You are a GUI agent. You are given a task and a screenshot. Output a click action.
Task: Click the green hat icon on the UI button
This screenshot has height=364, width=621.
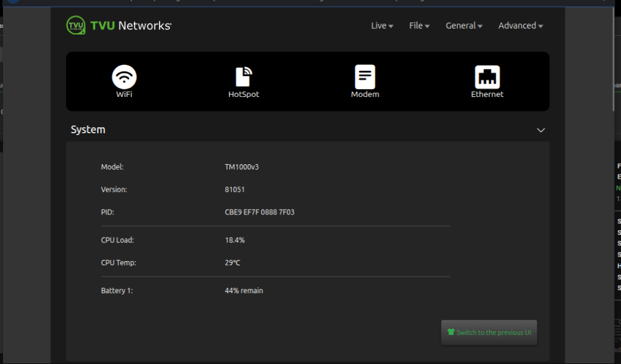click(450, 332)
